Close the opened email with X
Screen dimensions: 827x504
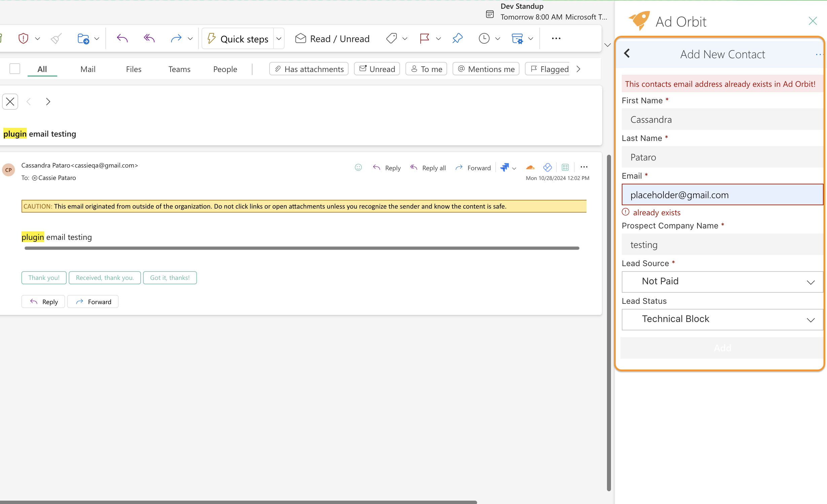tap(10, 101)
